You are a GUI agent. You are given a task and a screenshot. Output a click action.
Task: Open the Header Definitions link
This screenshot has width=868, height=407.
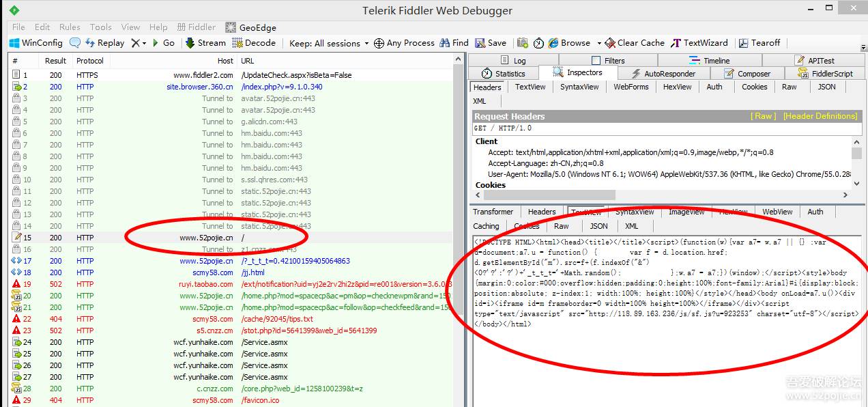tap(820, 116)
